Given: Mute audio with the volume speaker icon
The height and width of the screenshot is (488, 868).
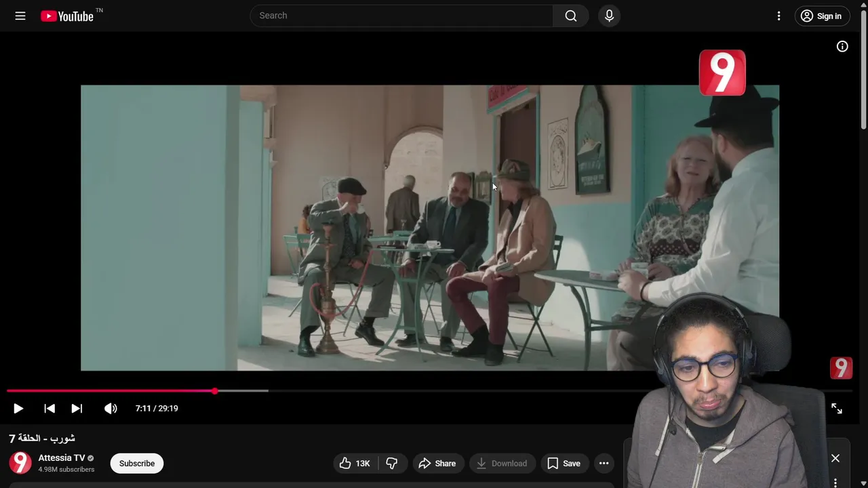Looking at the screenshot, I should coord(111,408).
